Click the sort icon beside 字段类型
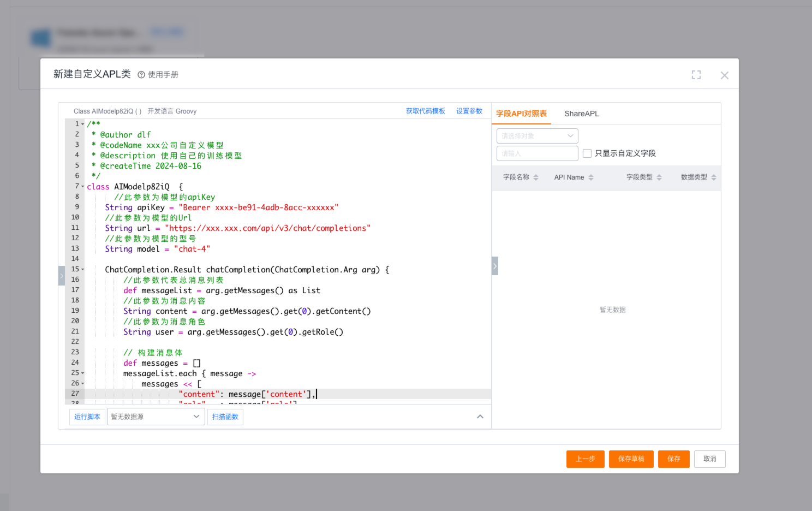 point(659,177)
